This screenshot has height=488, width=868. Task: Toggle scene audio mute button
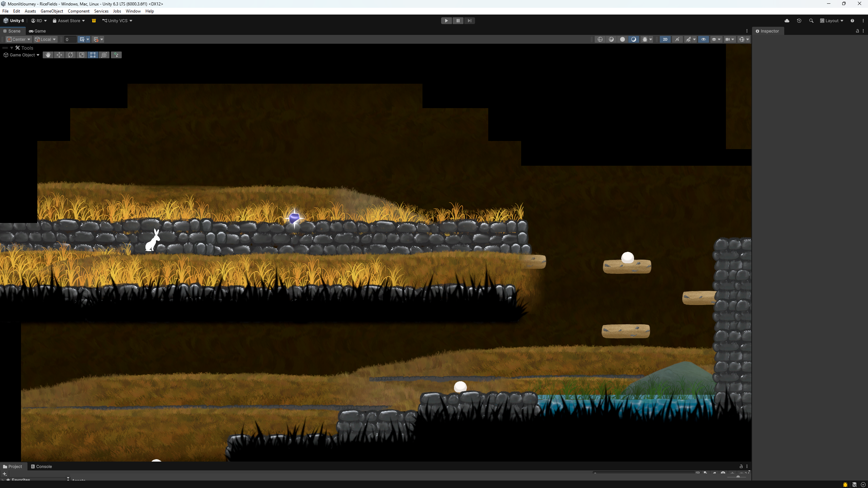point(677,39)
